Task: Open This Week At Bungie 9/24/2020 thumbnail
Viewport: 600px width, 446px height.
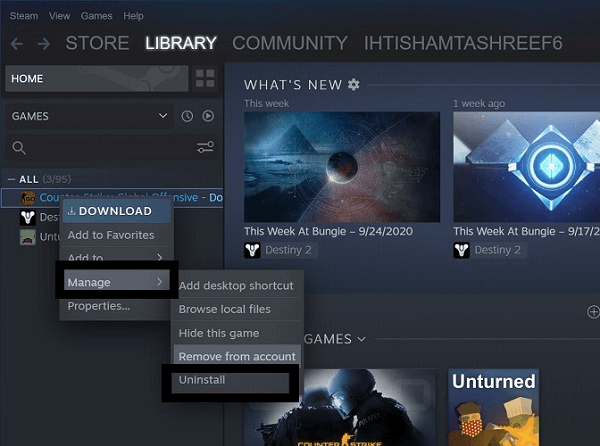Action: (342, 167)
